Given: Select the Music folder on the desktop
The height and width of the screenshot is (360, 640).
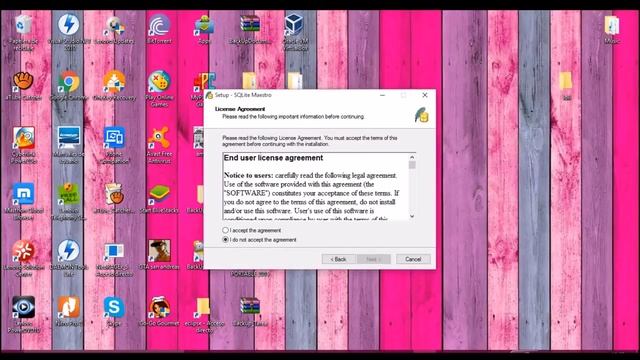Looking at the screenshot, I should tap(611, 26).
